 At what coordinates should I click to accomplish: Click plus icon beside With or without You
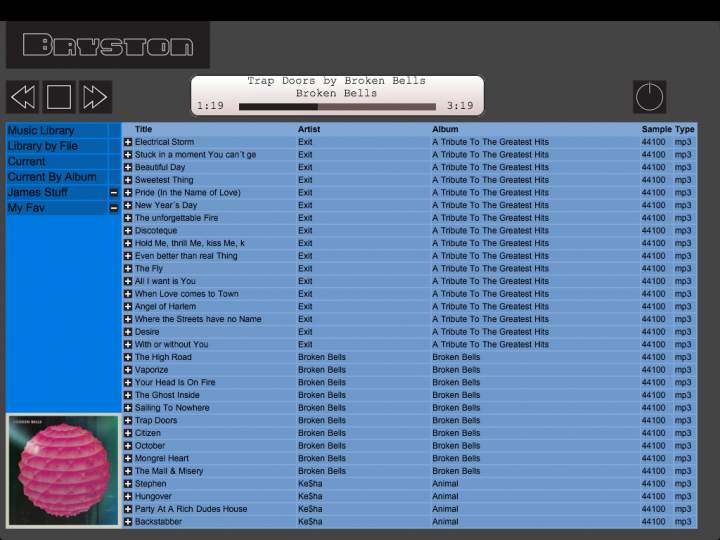(x=128, y=344)
